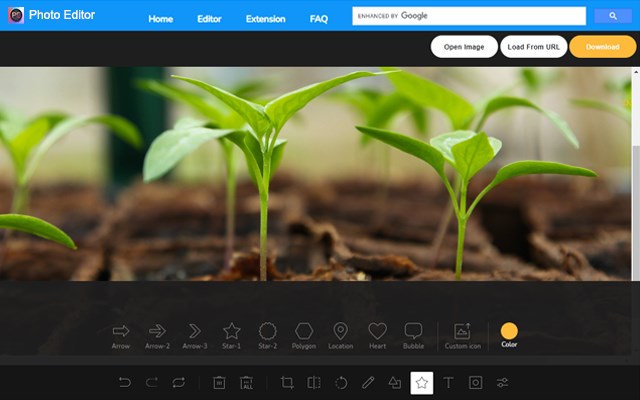Open the orange Color swatch picker

[x=509, y=331]
